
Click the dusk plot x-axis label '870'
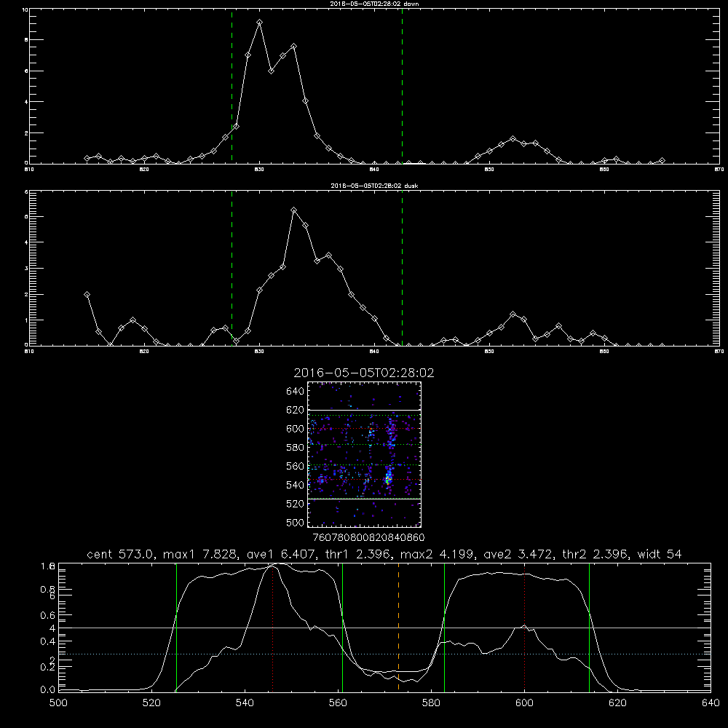[719, 352]
